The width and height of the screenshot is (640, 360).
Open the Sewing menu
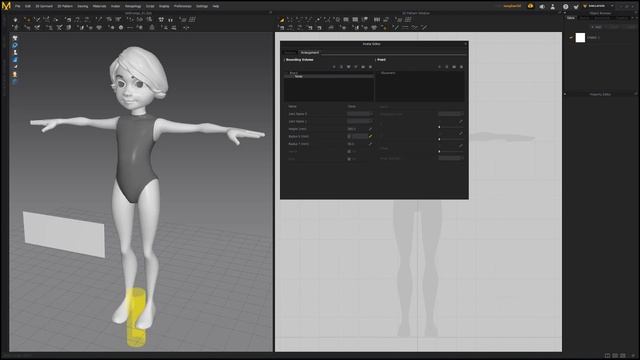point(82,6)
